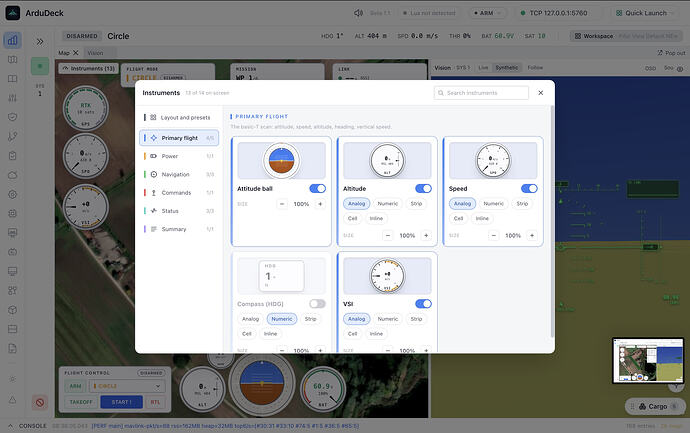Viewport: 690px width, 433px height.
Task: Click the RTL button
Action: [x=155, y=402]
